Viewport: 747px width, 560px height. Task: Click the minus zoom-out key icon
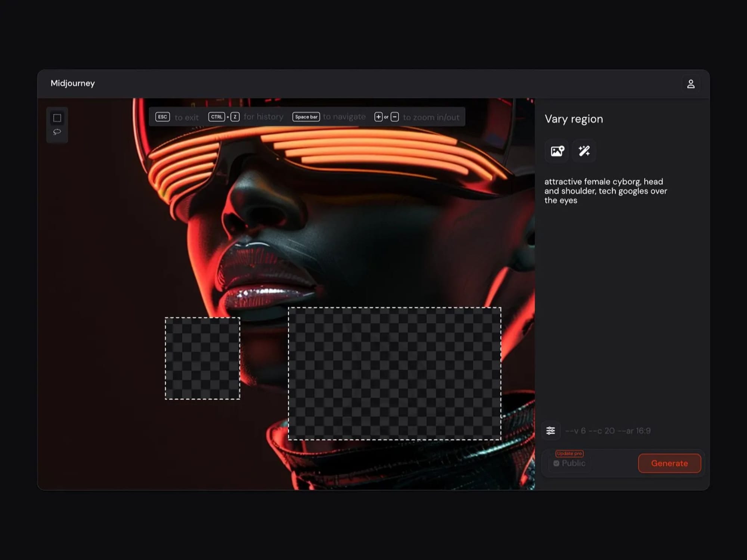[395, 117]
